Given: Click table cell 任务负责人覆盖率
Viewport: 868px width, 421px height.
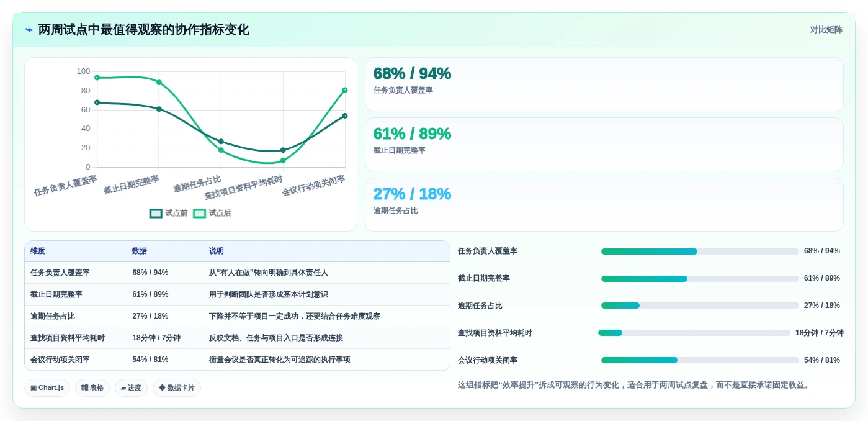Looking at the screenshot, I should 60,273.
